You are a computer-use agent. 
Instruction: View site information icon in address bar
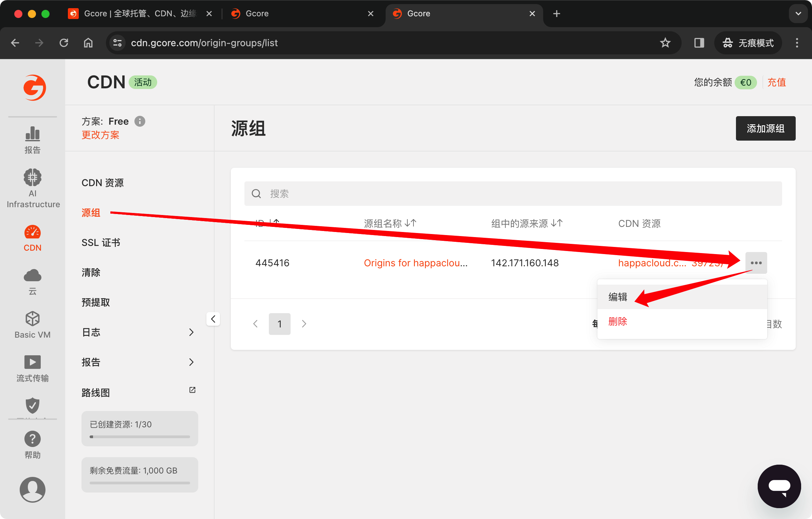coord(117,43)
